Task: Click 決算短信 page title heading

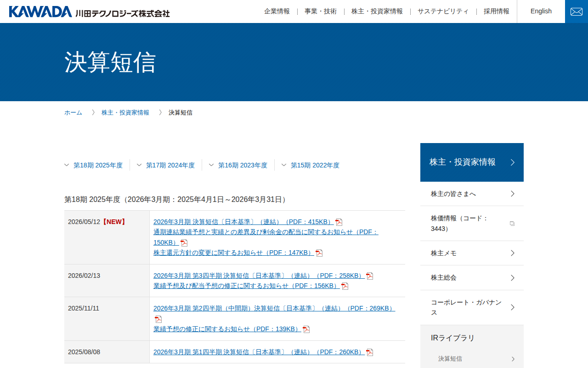Action: [110, 62]
